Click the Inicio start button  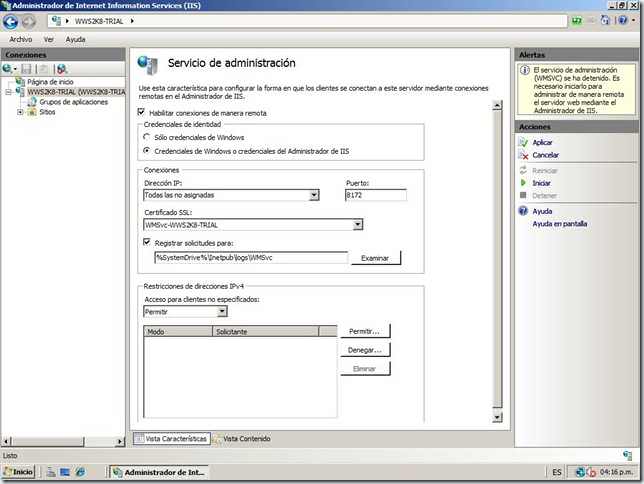pyautogui.click(x=19, y=472)
